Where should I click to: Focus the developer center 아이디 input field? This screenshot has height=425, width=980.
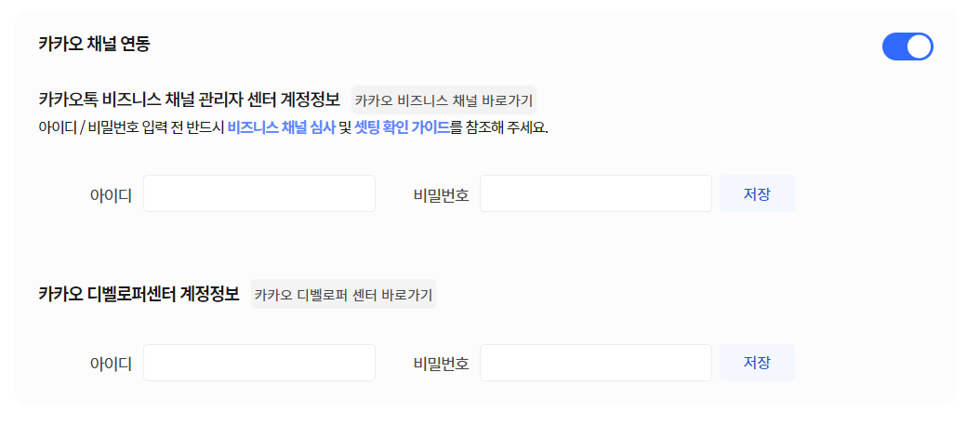258,363
